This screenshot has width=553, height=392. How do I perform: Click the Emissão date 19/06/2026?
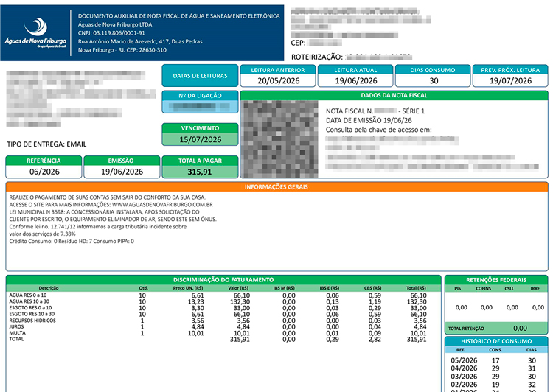122,172
